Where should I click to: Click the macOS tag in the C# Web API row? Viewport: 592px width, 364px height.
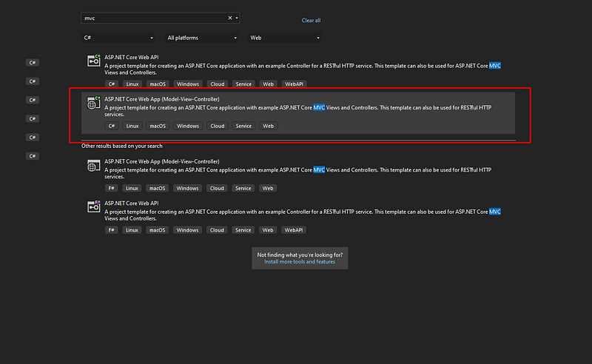[x=158, y=84]
